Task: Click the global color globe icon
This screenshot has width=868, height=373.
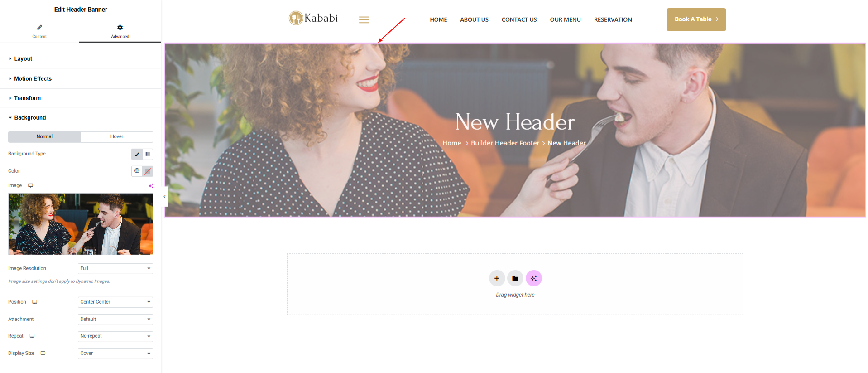Action: coord(137,171)
